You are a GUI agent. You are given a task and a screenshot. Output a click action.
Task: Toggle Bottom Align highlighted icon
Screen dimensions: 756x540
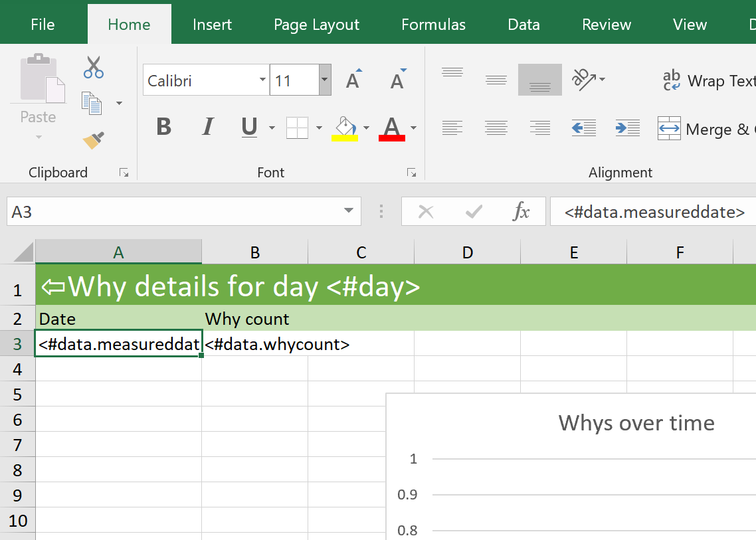[540, 80]
